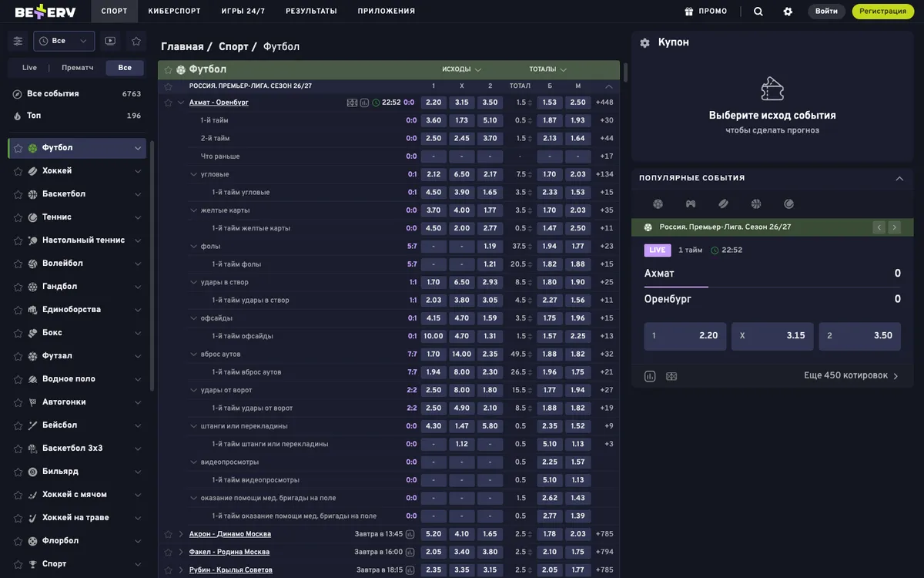Open the search magnifier icon
The height and width of the screenshot is (578, 924).
point(758,12)
